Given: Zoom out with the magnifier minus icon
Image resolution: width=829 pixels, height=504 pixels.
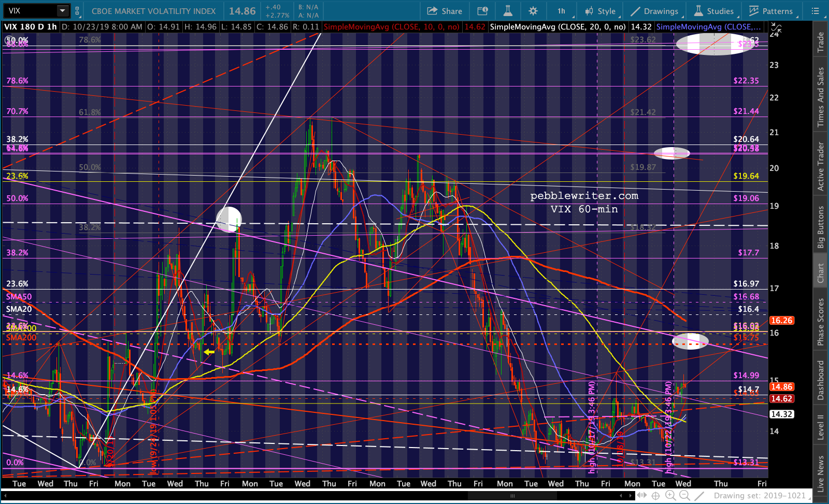Looking at the screenshot, I should click(x=684, y=496).
